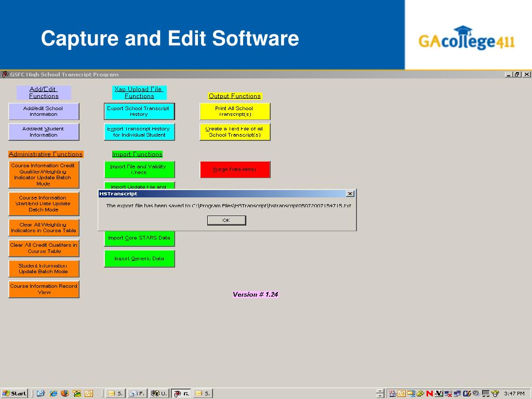
Task: Click the Xap Upload File Functions heading
Action: 139,92
